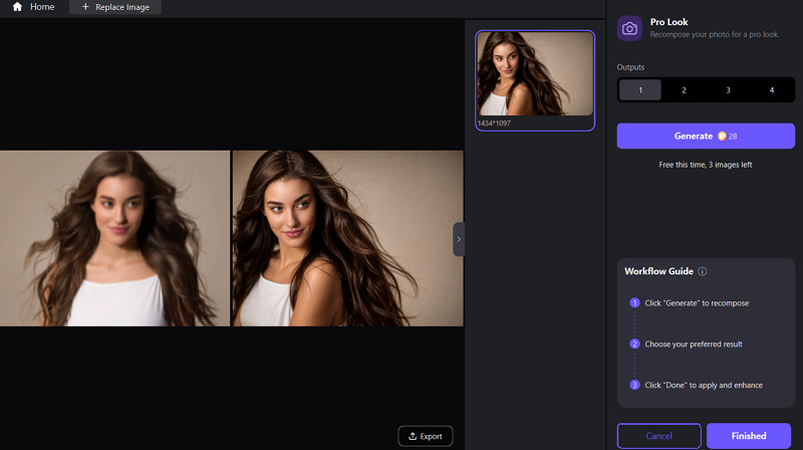Collapse the thumbnail panel with chevron
The image size is (803, 450).
tap(459, 239)
